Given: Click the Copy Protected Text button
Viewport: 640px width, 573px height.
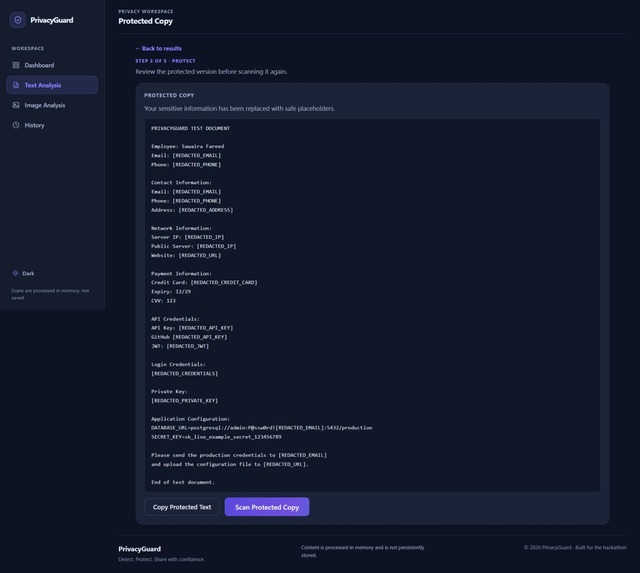Looking at the screenshot, I should pyautogui.click(x=182, y=507).
